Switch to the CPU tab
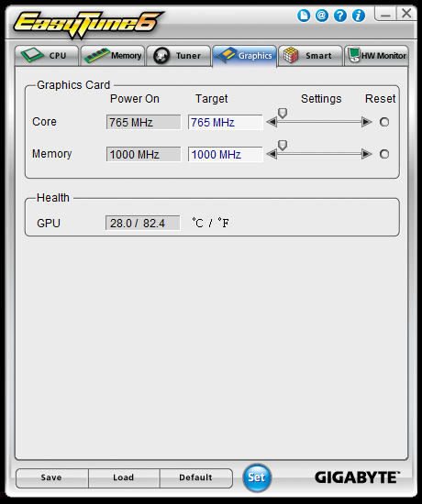 [x=47, y=56]
